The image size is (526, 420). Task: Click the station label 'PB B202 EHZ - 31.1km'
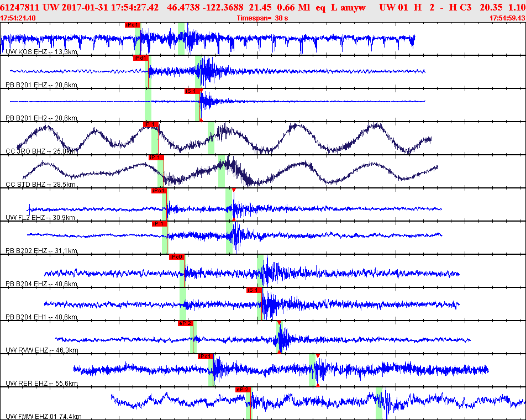coord(41,251)
